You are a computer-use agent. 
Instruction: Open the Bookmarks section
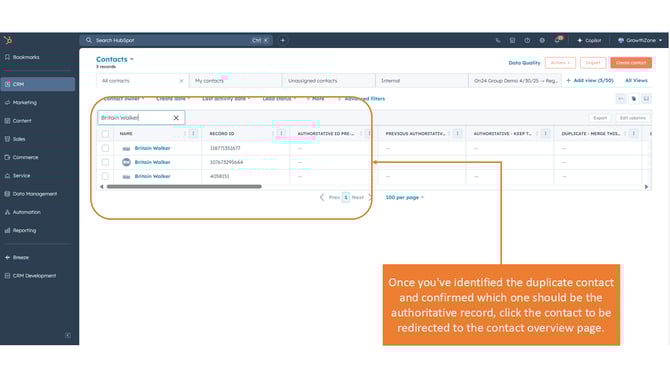click(x=22, y=57)
